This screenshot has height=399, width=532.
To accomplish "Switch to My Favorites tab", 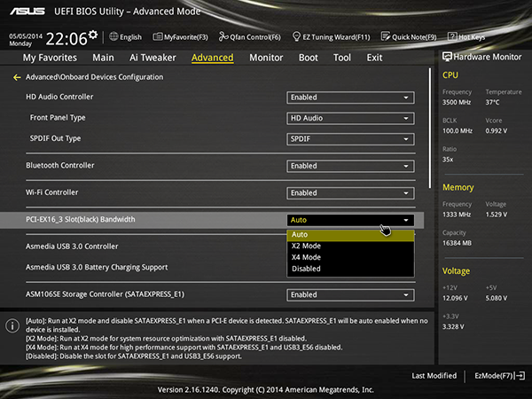I will (50, 58).
